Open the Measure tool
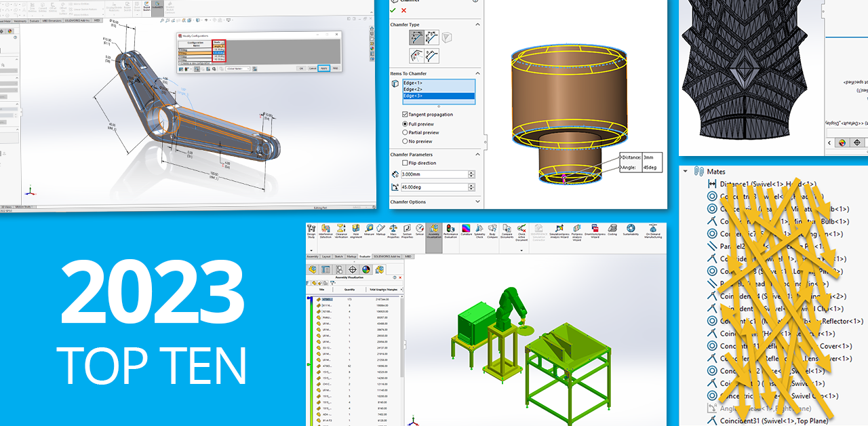 pos(369,230)
